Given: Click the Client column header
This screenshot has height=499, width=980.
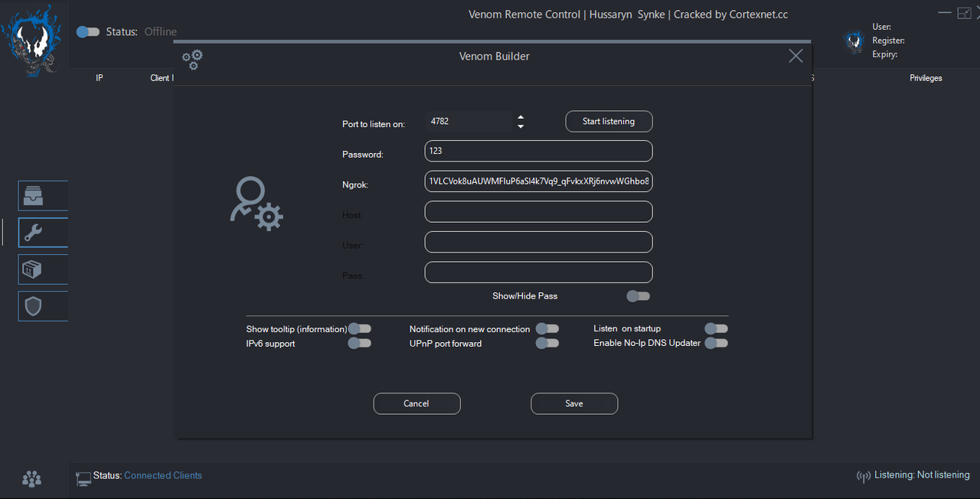Looking at the screenshot, I should pyautogui.click(x=162, y=78).
